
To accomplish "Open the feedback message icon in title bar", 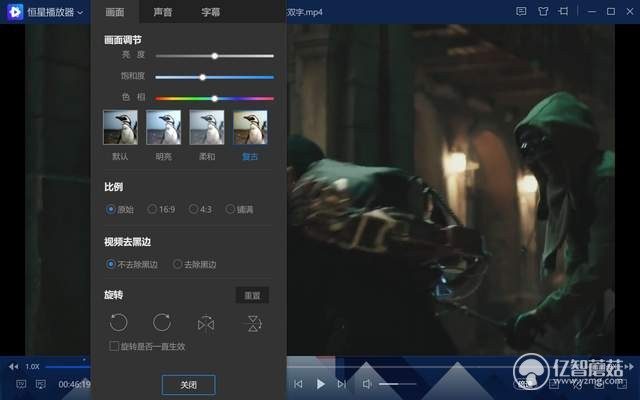I will coord(521,11).
